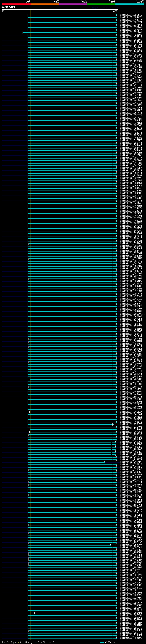The width and height of the screenshot is (146, 644).
Task: Open hit UniRef100_P14584
Action: click(131, 42)
